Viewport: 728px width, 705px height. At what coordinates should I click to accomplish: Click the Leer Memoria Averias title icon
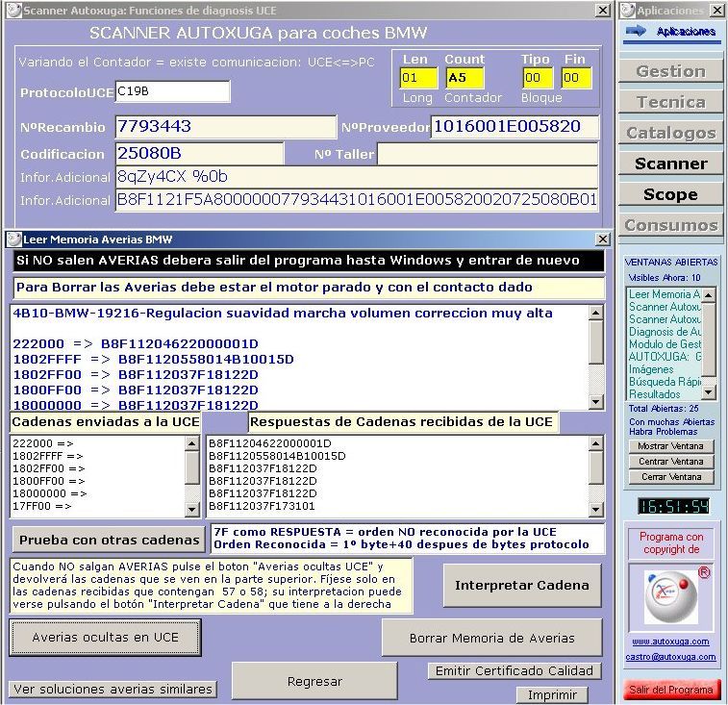(x=13, y=239)
